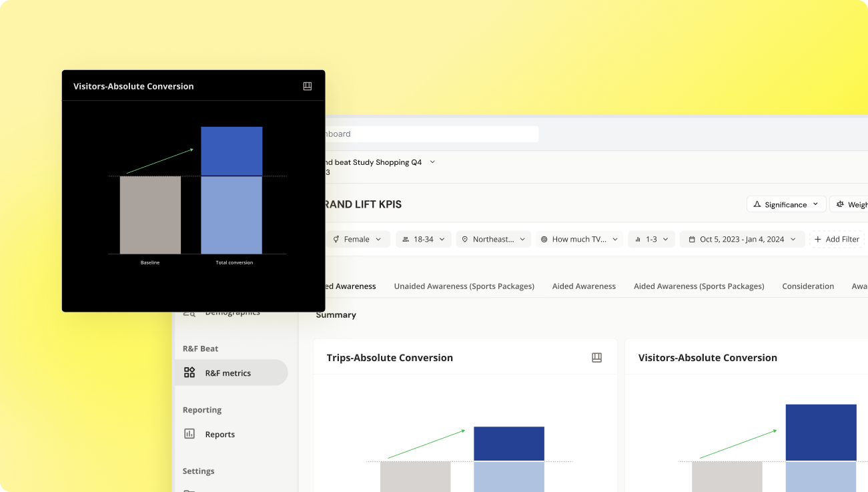This screenshot has height=492, width=868.
Task: Click the plus icon beside Add Filter
Action: (x=817, y=239)
